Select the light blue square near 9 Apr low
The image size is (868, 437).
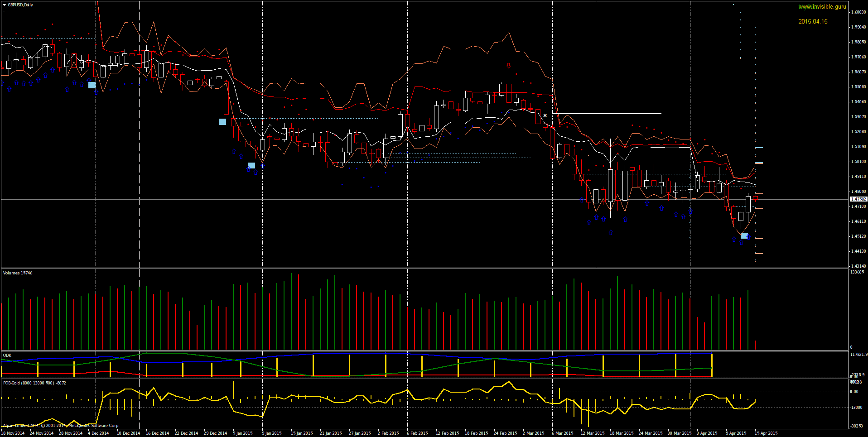pos(744,236)
